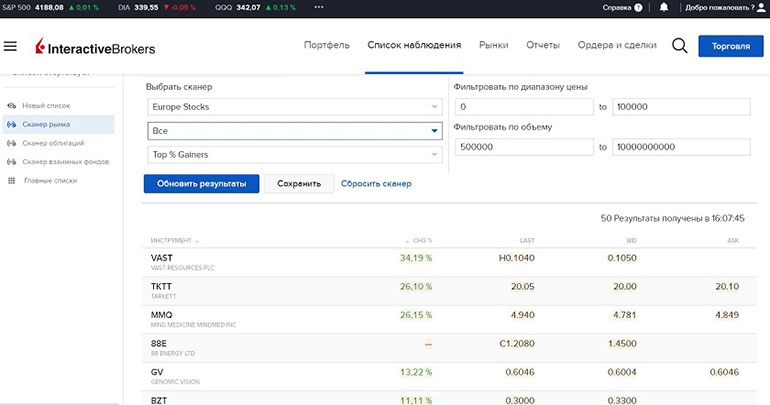Open Новый список in sidebar
Screen dimensions: 770x405
46,106
